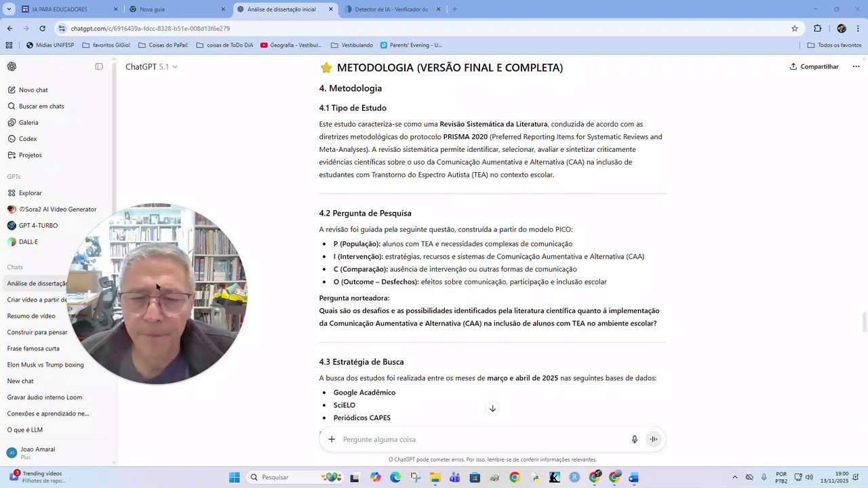The width and height of the screenshot is (868, 488).
Task: Open Mídias UNIFESP bookmark
Action: [50, 45]
